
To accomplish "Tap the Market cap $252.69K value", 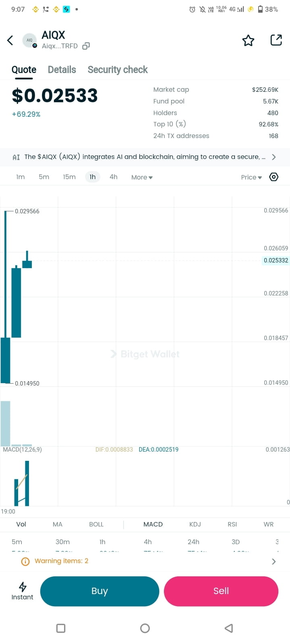I will [x=265, y=90].
